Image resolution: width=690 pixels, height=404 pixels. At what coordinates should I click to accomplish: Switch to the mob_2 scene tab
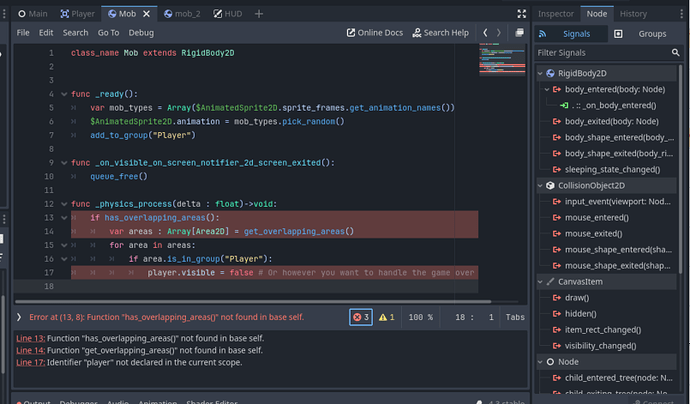[x=182, y=14]
